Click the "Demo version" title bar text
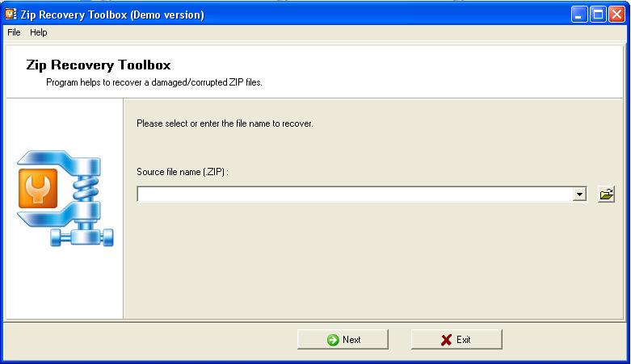 click(x=167, y=15)
